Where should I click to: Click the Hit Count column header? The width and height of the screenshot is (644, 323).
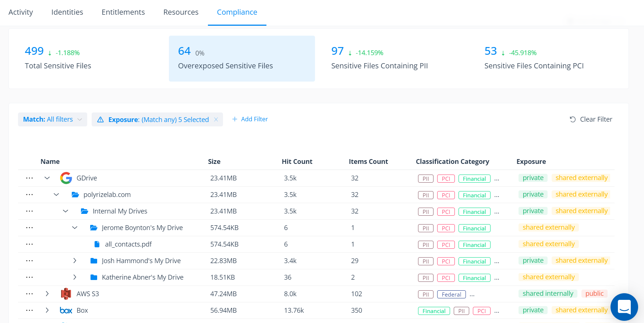pos(297,162)
